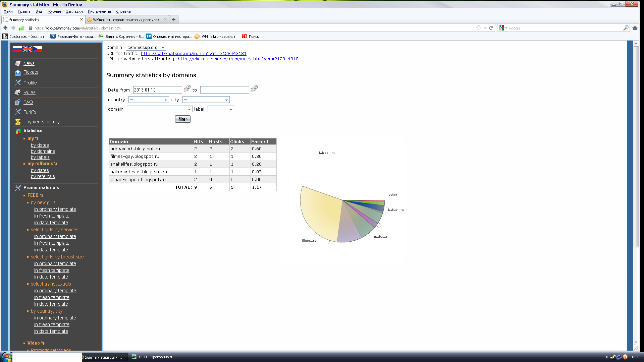
Task: Click the back navigation arrow
Action: tap(5, 28)
